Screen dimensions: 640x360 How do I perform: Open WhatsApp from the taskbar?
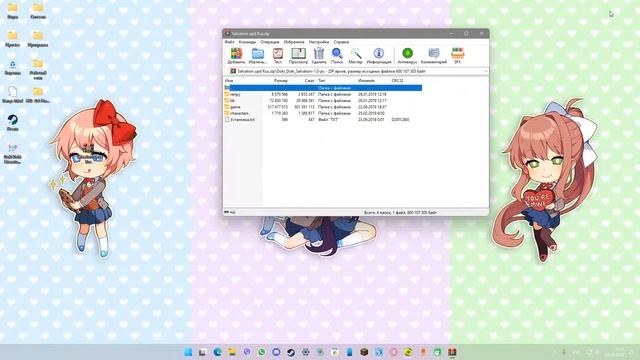262,352
